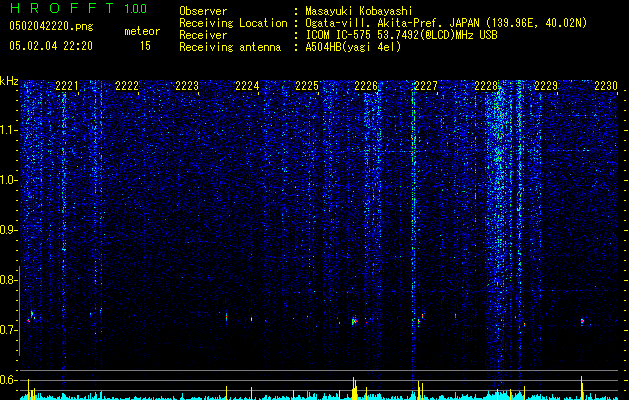This screenshot has width=629, height=400.
Task: Click the 2226 time marker
Action: point(366,86)
